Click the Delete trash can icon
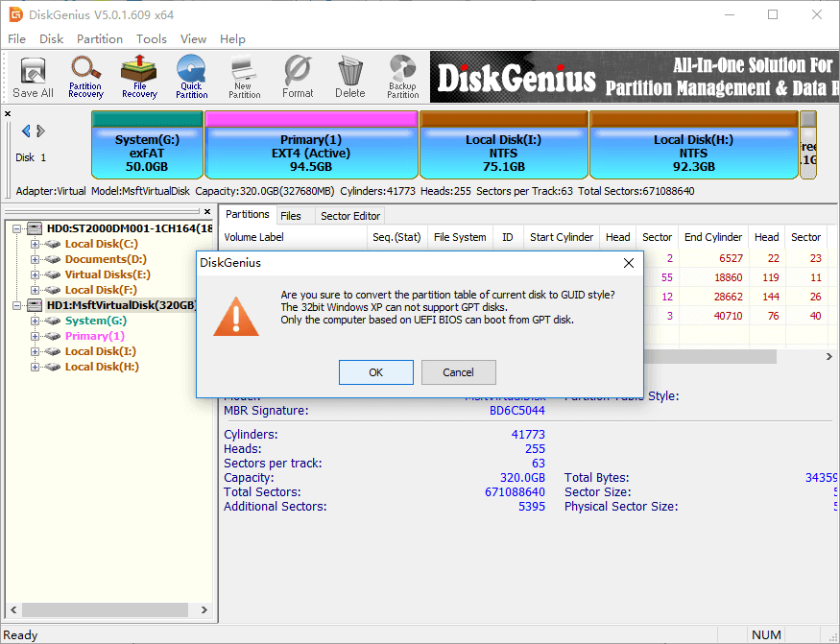 pos(349,77)
